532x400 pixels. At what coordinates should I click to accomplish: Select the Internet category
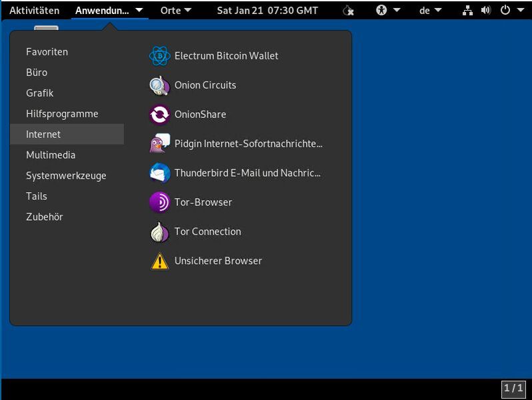(x=67, y=135)
